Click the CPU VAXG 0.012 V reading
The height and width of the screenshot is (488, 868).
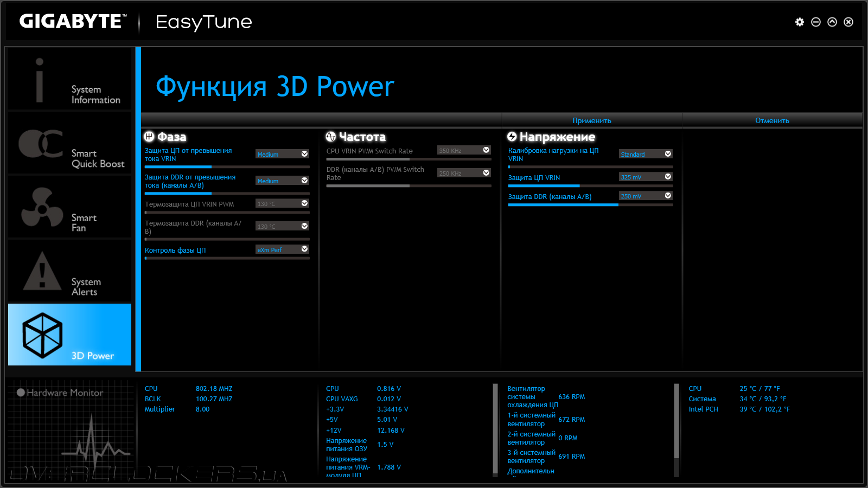pyautogui.click(x=389, y=399)
